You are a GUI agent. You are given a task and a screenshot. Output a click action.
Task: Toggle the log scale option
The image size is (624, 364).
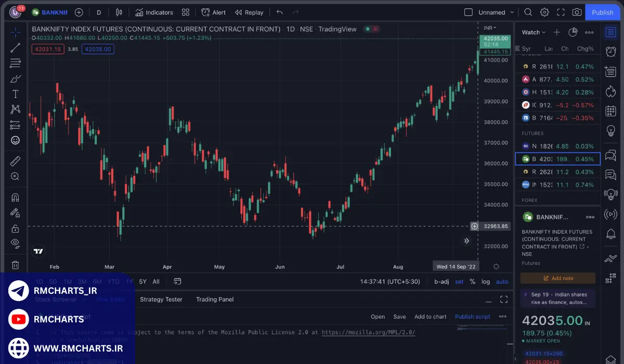[485, 281]
